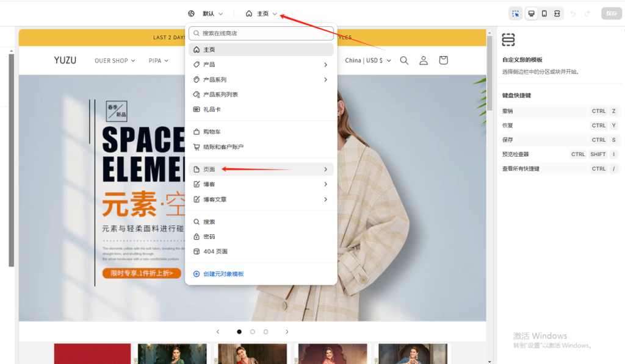Viewport: 625px width, 364px height.
Task: Expand the 产品系列 submenu
Action: click(261, 79)
